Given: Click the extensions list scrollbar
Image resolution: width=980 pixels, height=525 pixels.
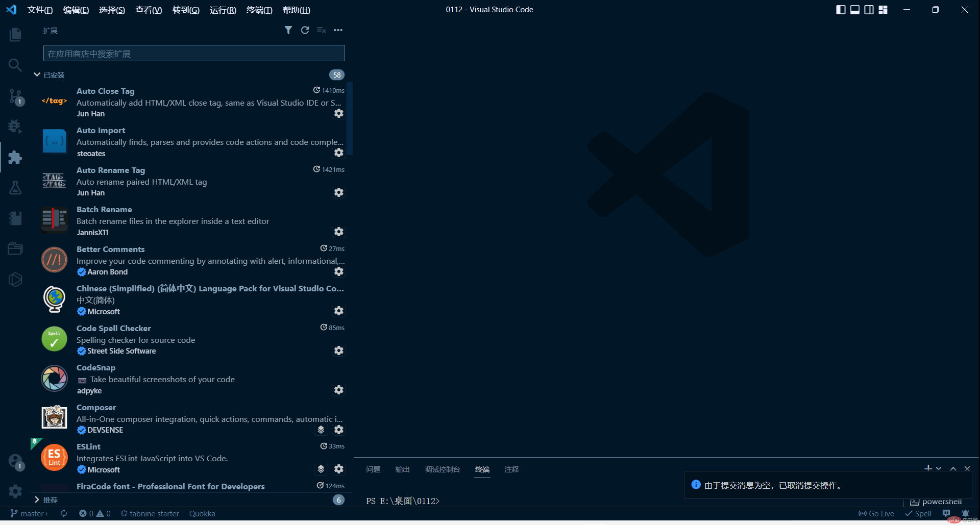Looking at the screenshot, I should [x=350, y=118].
